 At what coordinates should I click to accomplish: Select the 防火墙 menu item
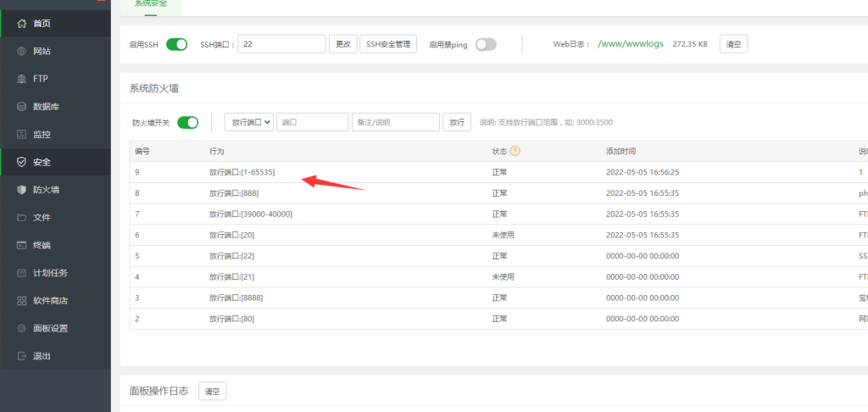(55, 189)
